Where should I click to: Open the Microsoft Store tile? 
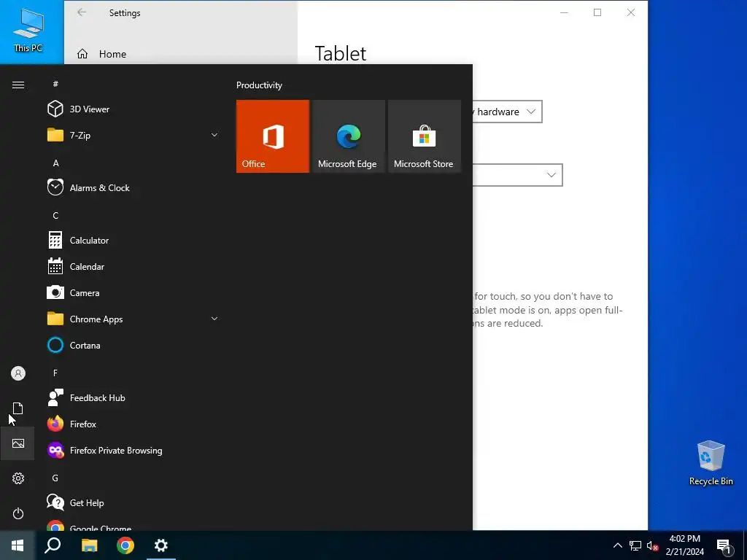point(425,136)
